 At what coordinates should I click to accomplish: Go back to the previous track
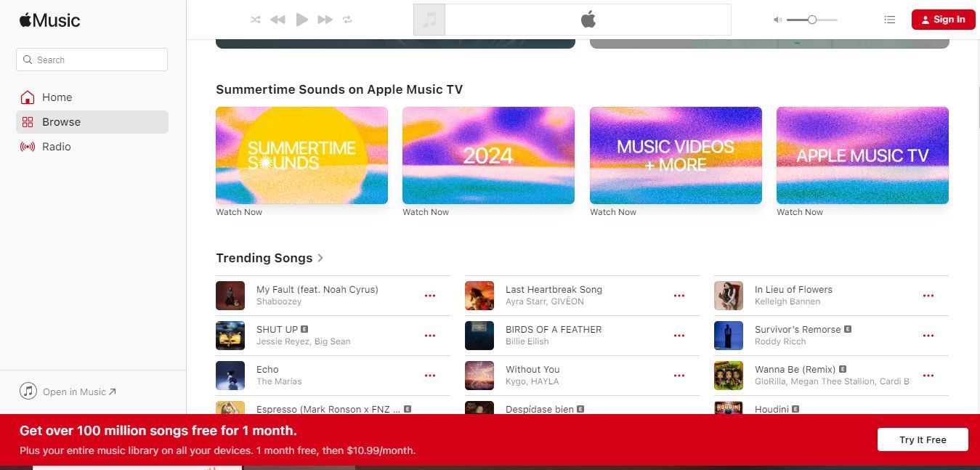tap(277, 20)
